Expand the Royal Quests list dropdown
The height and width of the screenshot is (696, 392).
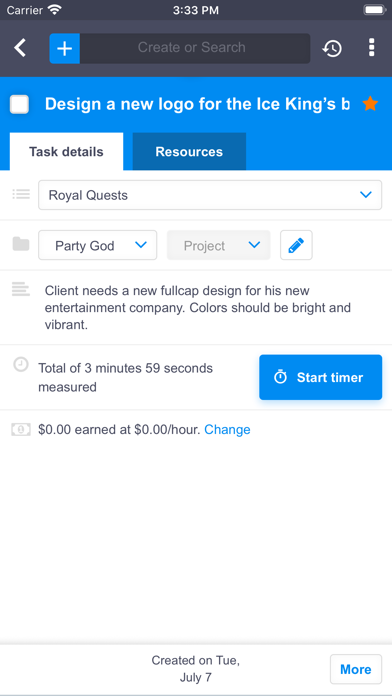(x=210, y=195)
